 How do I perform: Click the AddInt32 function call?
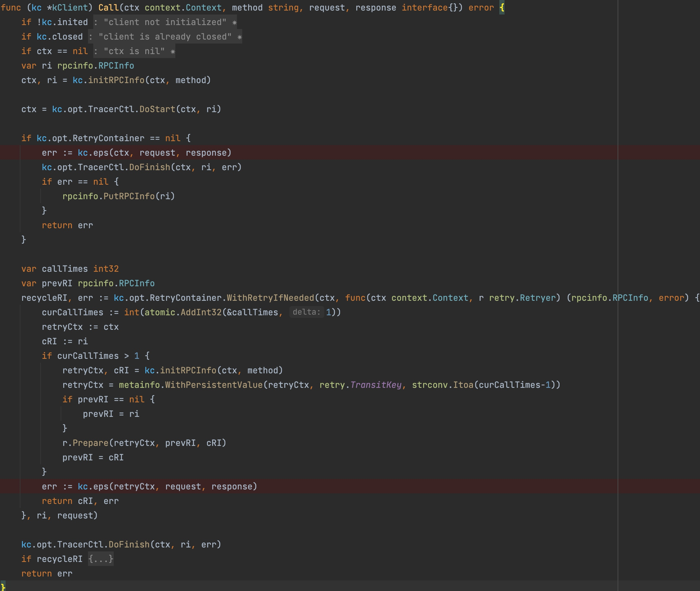tap(201, 312)
